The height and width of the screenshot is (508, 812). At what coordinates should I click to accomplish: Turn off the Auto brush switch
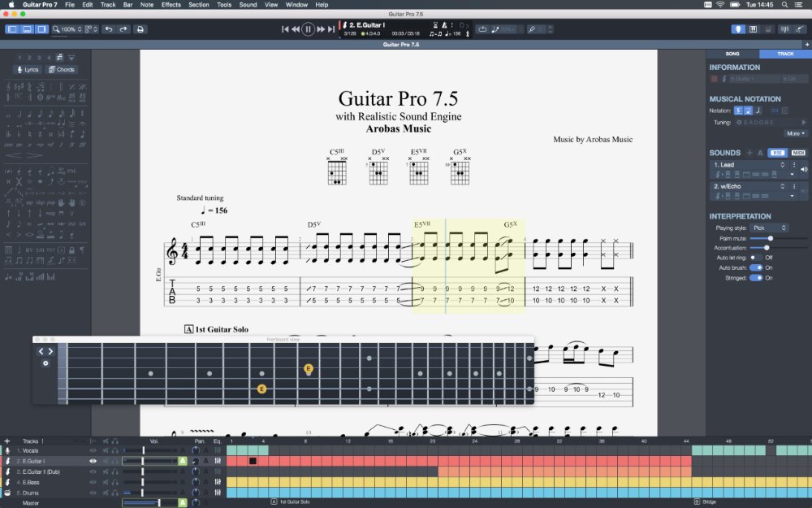[755, 267]
